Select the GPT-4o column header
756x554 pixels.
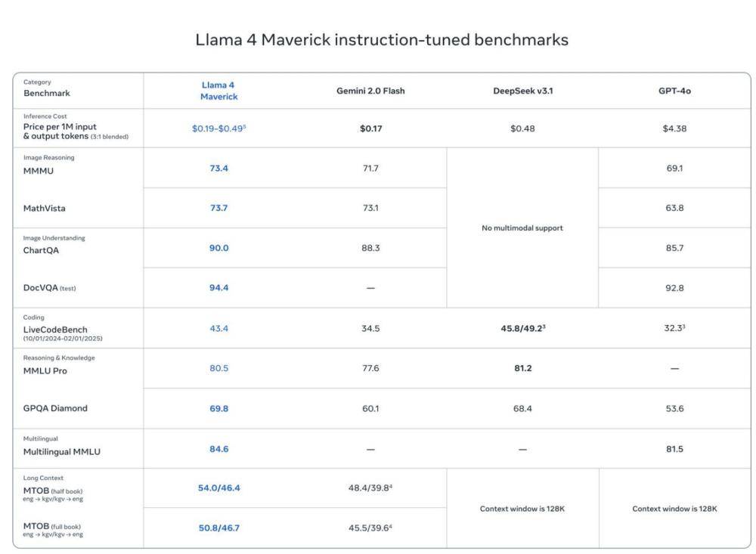point(674,91)
